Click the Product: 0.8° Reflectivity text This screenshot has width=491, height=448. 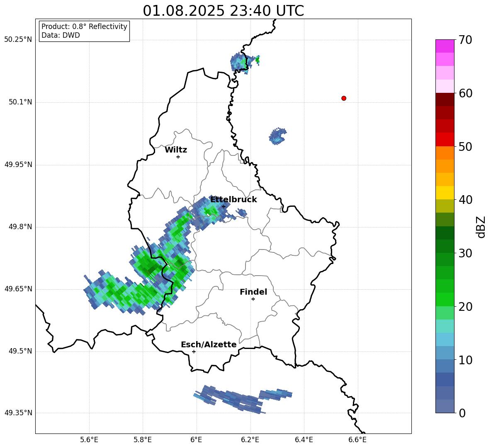pyautogui.click(x=84, y=27)
